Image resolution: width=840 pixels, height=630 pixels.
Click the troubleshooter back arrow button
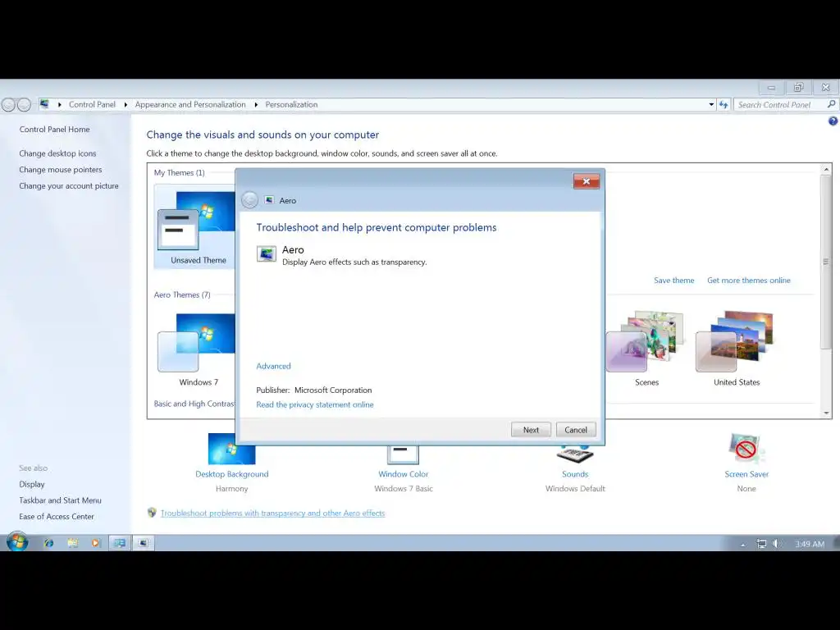pyautogui.click(x=249, y=200)
